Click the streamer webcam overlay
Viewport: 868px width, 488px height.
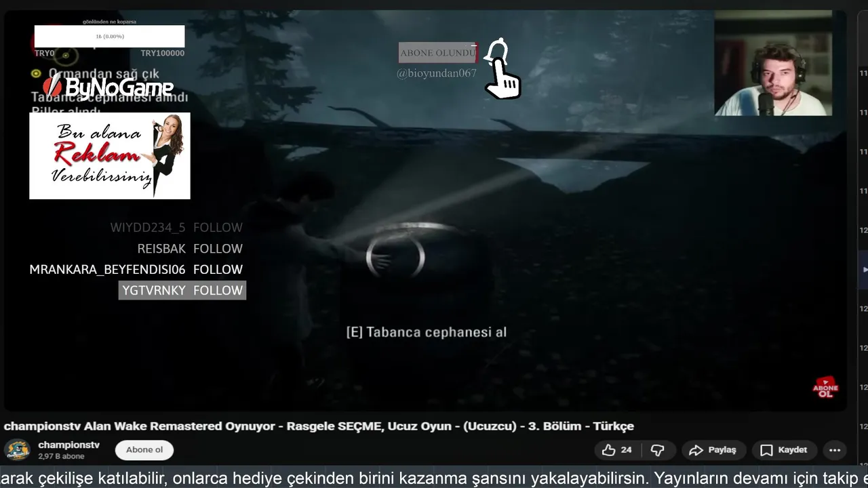click(x=773, y=63)
